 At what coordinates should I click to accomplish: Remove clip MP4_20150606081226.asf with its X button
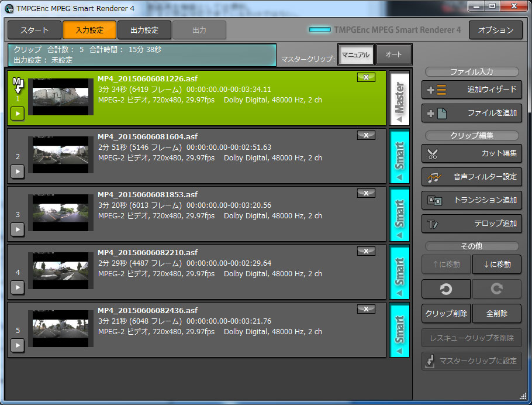366,77
